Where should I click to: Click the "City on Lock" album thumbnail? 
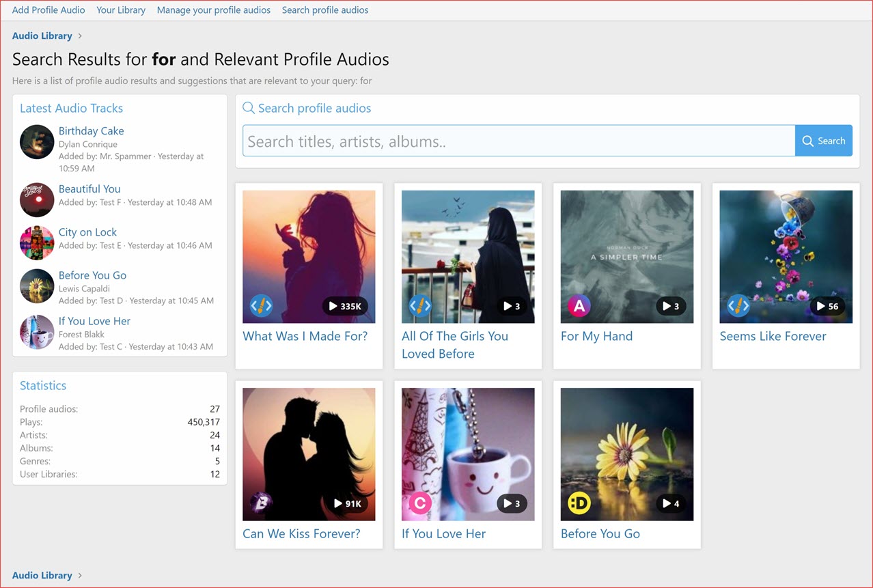(x=37, y=242)
